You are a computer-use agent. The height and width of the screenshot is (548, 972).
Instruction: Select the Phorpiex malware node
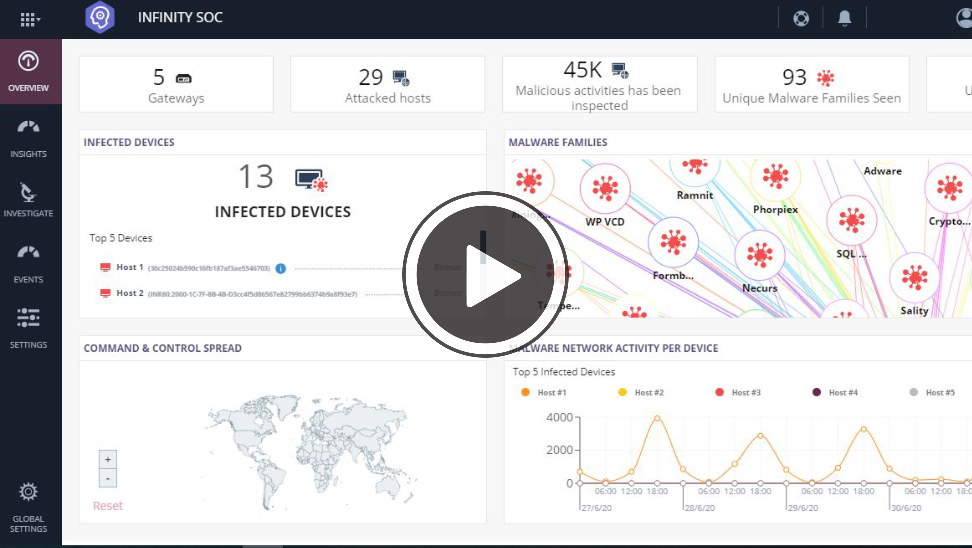pyautogui.click(x=775, y=177)
